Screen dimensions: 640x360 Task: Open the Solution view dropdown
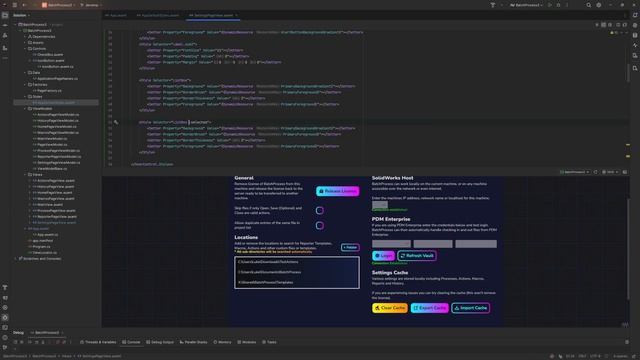pyautogui.click(x=22, y=15)
